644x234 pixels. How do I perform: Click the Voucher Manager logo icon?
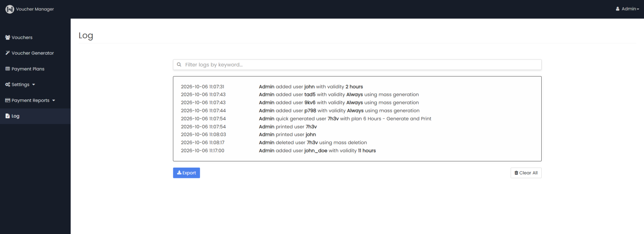pyautogui.click(x=10, y=9)
